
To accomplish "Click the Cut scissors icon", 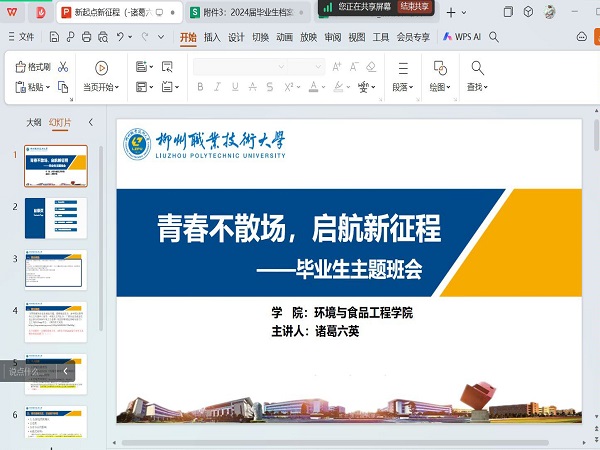I will [x=63, y=67].
